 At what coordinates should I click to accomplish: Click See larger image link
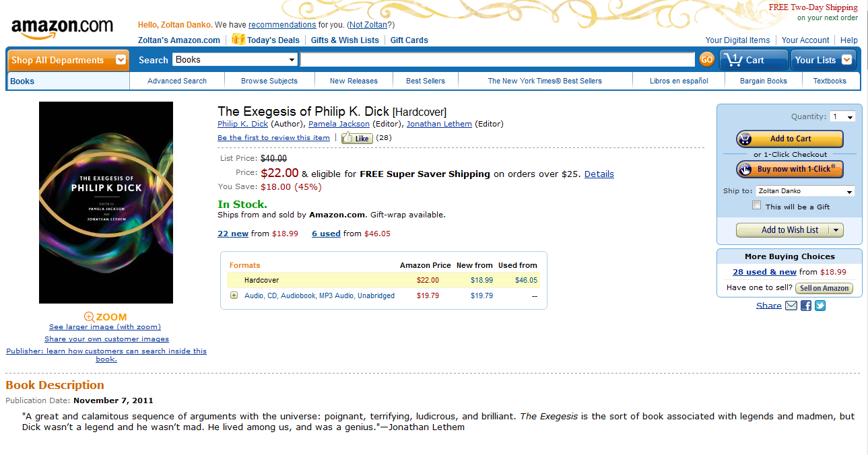(x=105, y=327)
